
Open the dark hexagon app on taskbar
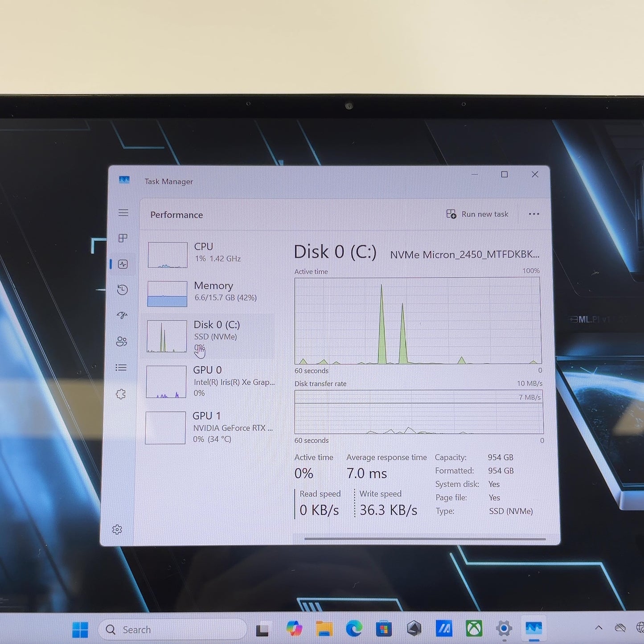pyautogui.click(x=414, y=628)
